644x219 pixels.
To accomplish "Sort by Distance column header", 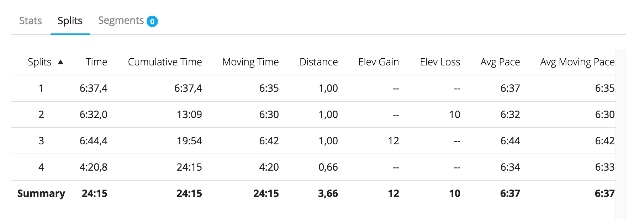I will point(319,62).
